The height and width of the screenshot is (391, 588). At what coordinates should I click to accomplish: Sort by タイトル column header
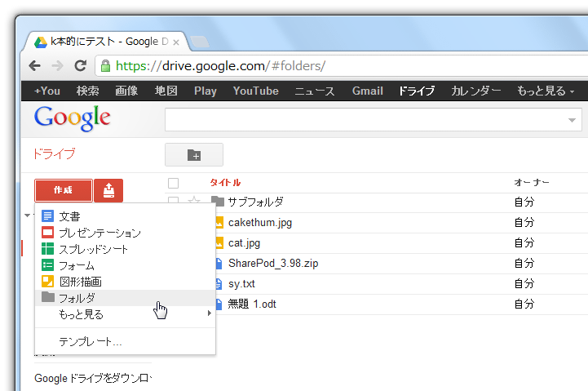tap(225, 183)
